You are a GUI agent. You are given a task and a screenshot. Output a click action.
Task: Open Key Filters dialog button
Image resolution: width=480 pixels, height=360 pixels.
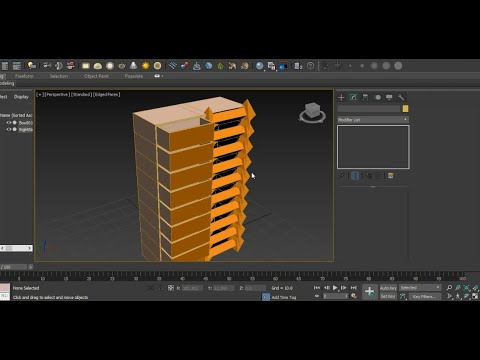coord(425,296)
